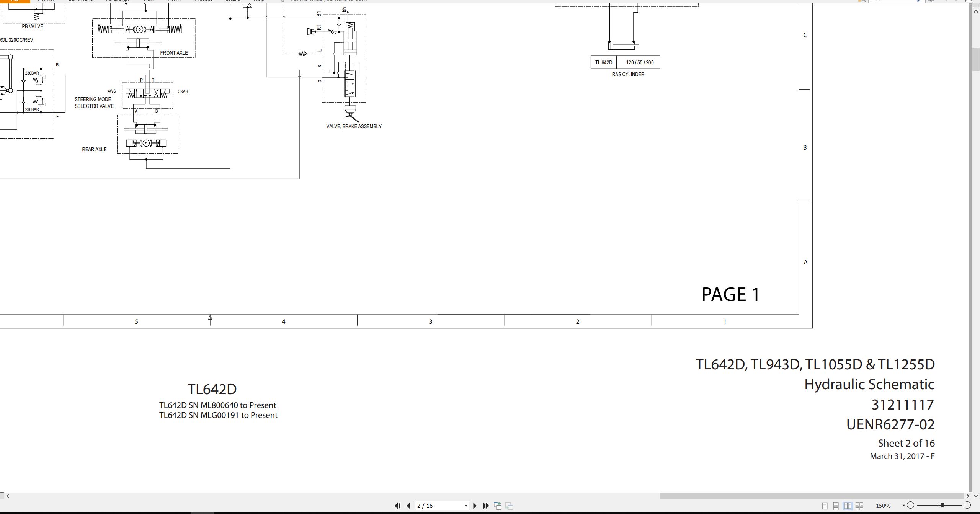Click the PAGE 1 label
The image size is (980, 514).
click(x=730, y=294)
